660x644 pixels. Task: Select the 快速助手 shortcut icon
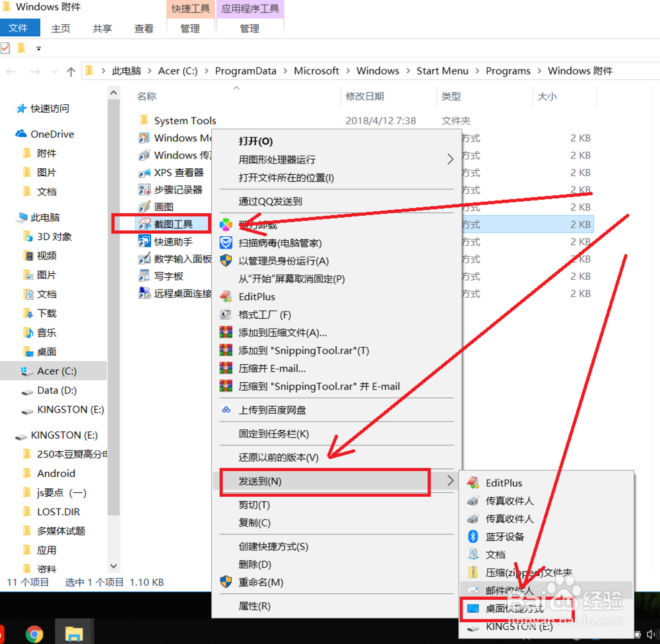click(x=145, y=241)
